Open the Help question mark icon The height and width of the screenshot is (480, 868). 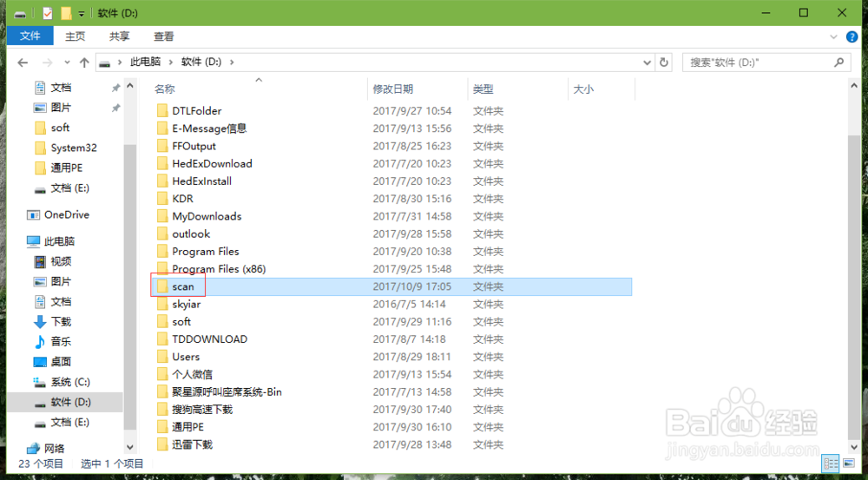coord(852,37)
